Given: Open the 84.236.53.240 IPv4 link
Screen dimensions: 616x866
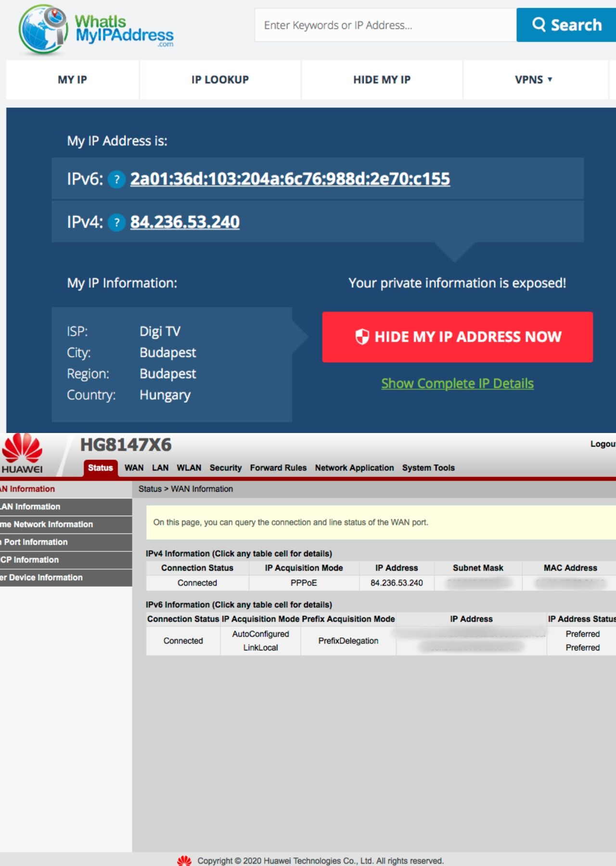Looking at the screenshot, I should (x=185, y=222).
